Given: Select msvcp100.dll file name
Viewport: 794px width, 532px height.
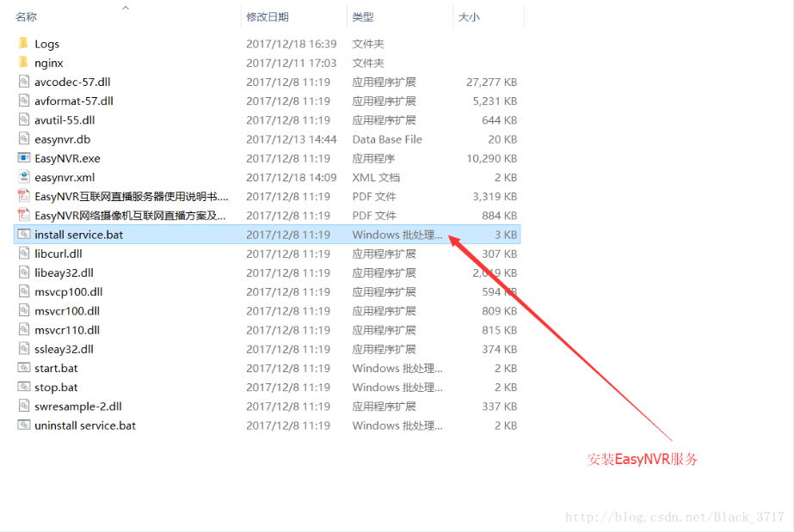Looking at the screenshot, I should pos(68,292).
